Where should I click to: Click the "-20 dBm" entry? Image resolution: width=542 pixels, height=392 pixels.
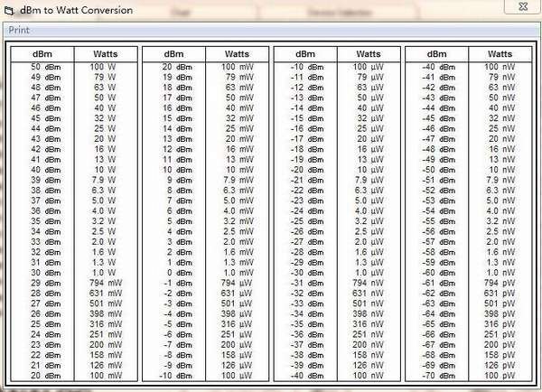[x=307, y=170]
